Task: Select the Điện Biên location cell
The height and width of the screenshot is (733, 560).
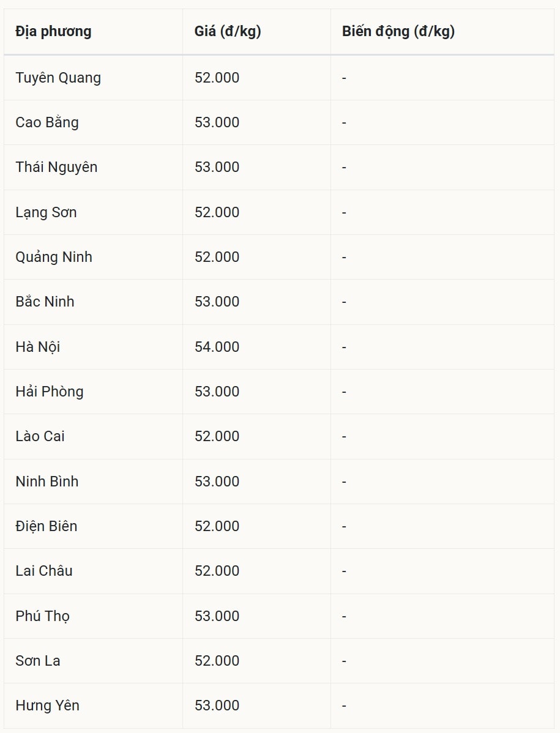Action: [x=47, y=526]
